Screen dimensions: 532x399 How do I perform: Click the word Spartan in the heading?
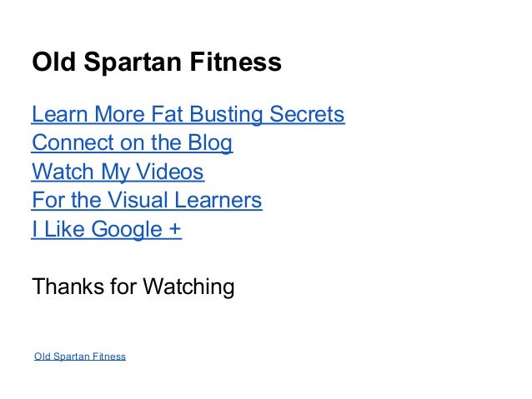[x=133, y=62]
